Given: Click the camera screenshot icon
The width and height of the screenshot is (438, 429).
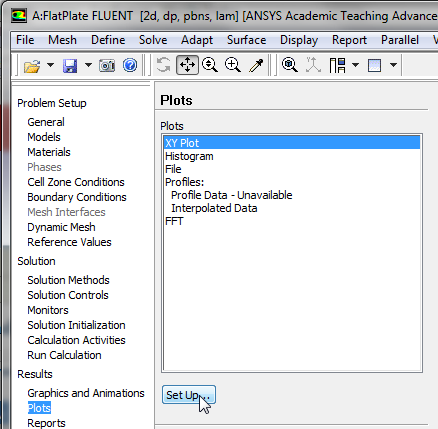Looking at the screenshot, I should pyautogui.click(x=107, y=65).
